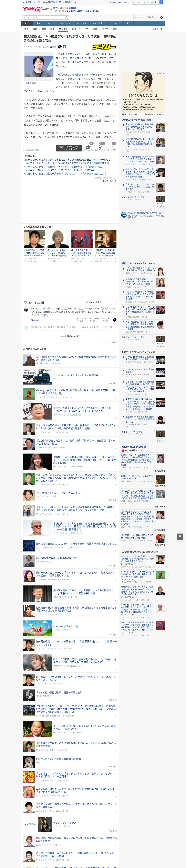This screenshot has width=186, height=868.
Task: Click 記事に関する報告 link
Action: 31,150
